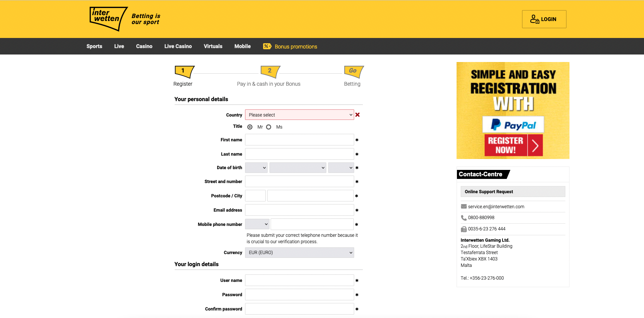
Task: Open the birth day dropdown
Action: [x=256, y=168]
